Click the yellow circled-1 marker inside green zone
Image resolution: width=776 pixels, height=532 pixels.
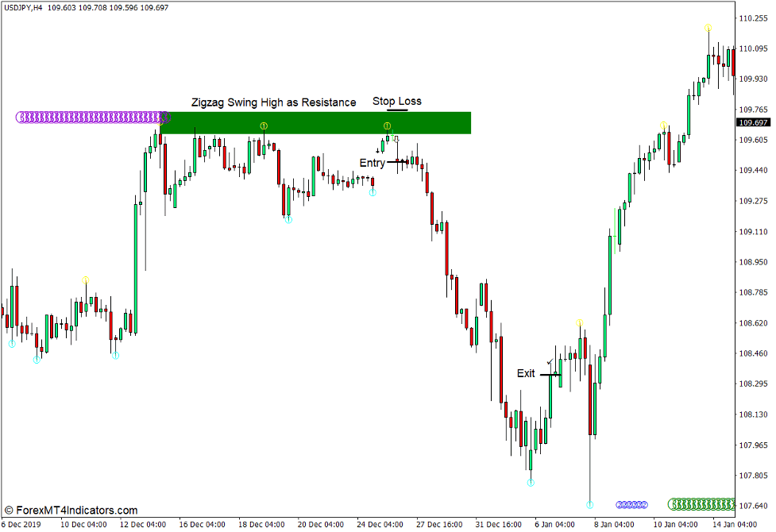click(262, 125)
